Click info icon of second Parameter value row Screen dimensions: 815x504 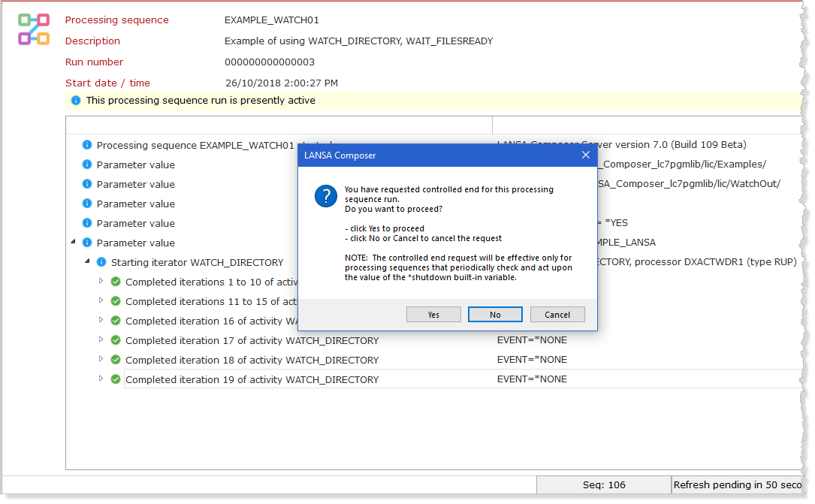[87, 184]
